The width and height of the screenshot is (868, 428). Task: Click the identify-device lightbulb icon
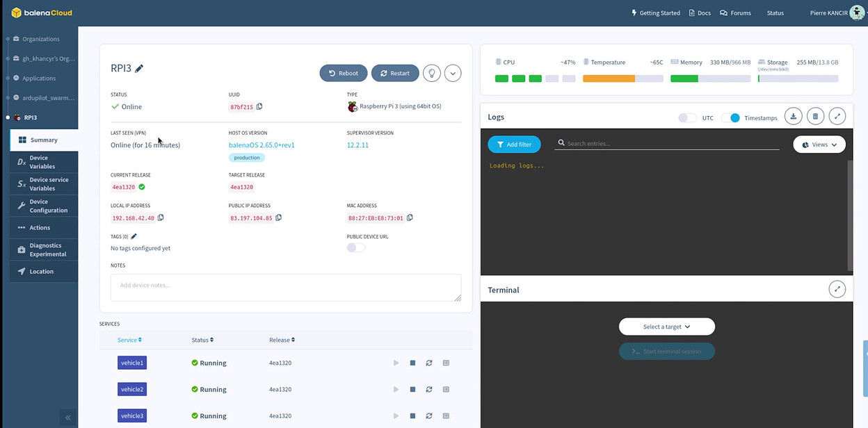tap(431, 73)
